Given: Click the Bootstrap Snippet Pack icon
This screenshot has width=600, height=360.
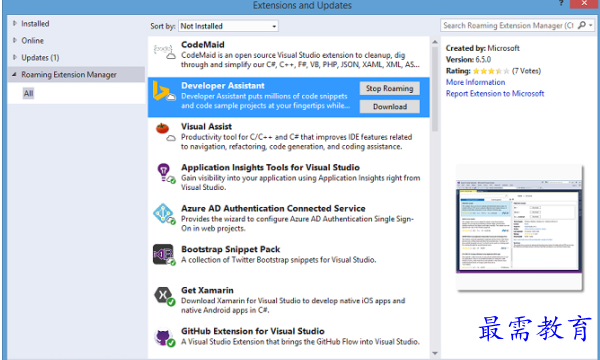Looking at the screenshot, I should coord(164,254).
